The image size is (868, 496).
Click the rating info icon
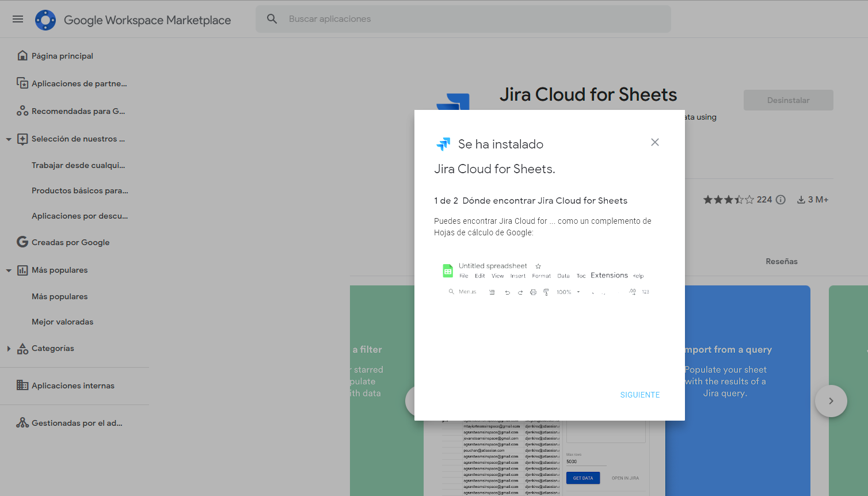coord(781,200)
